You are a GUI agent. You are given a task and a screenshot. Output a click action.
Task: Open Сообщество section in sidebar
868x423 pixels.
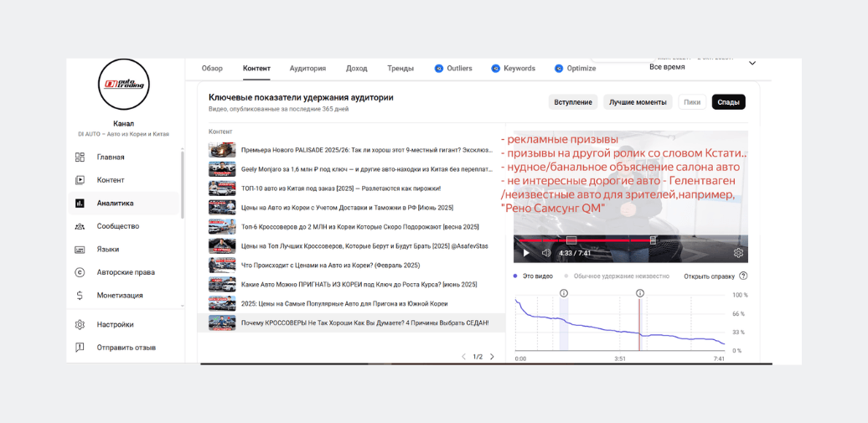pos(80,226)
